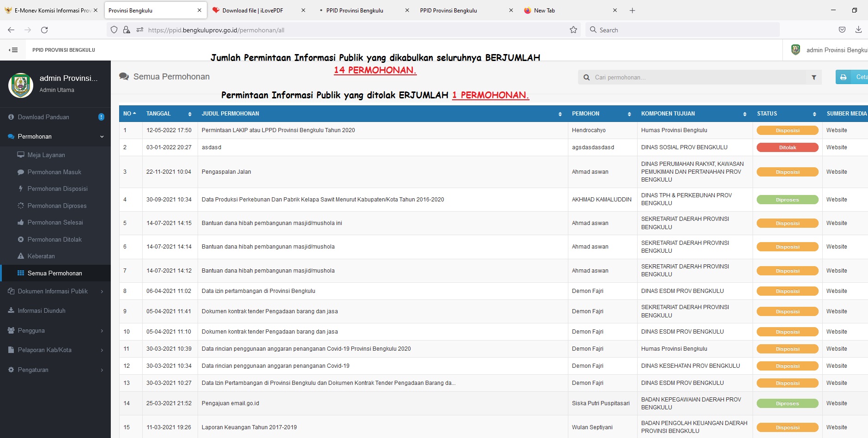Click Diproses badge for Siska Putri Puspitasari
The height and width of the screenshot is (438, 868).
[787, 404]
